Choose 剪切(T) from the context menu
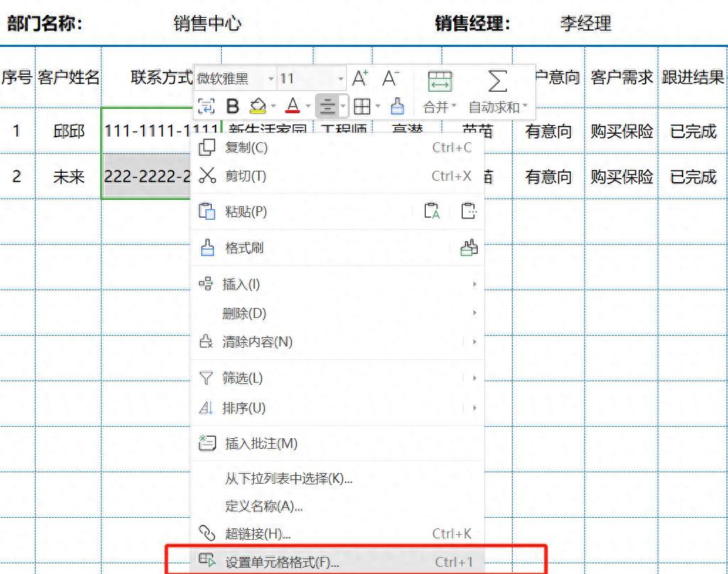 [x=338, y=176]
